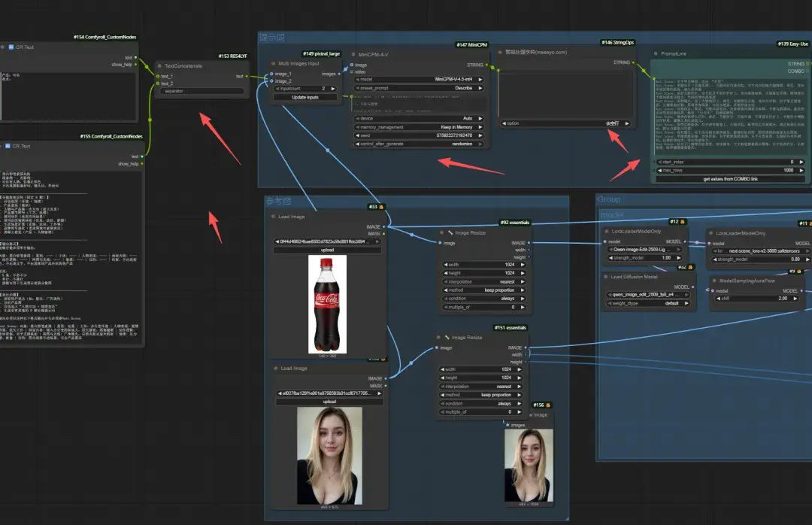Screen dimensions: 812x525
Task: Click the Coca-Cola bottle image preview
Action: click(x=327, y=304)
